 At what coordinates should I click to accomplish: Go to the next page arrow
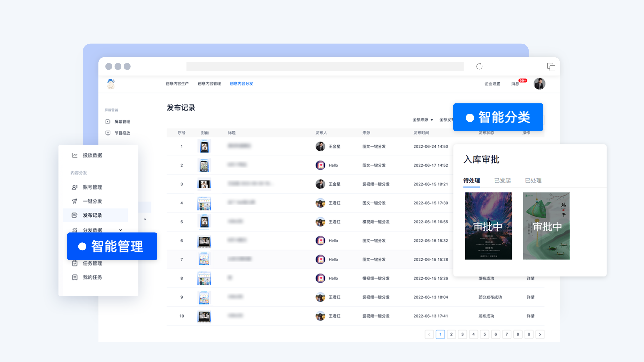540,334
